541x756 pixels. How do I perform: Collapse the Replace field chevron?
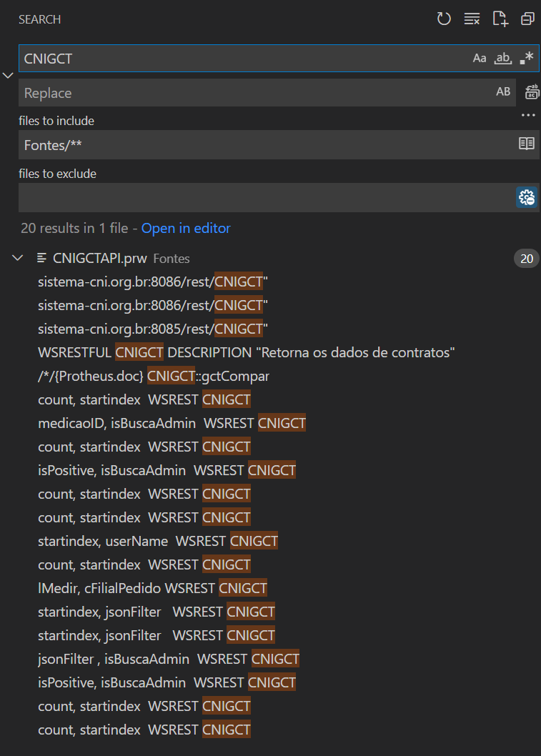(x=8, y=75)
